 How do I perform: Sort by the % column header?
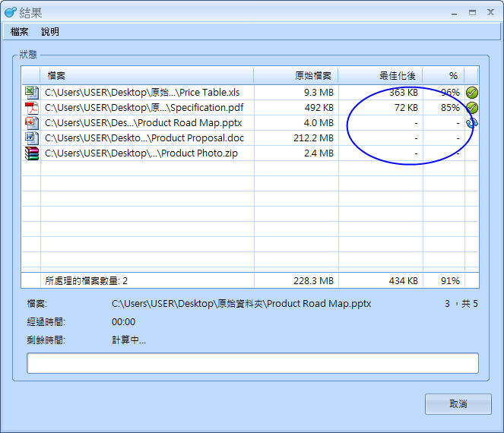443,75
